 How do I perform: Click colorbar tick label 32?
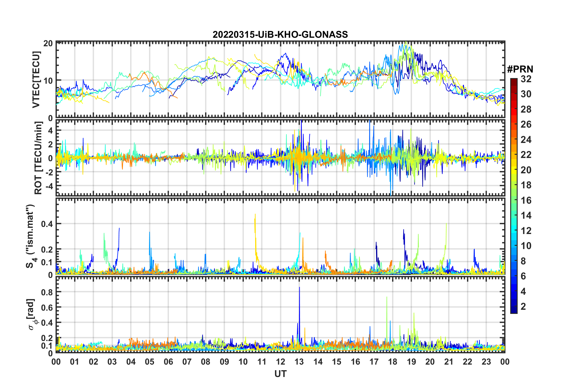click(526, 79)
